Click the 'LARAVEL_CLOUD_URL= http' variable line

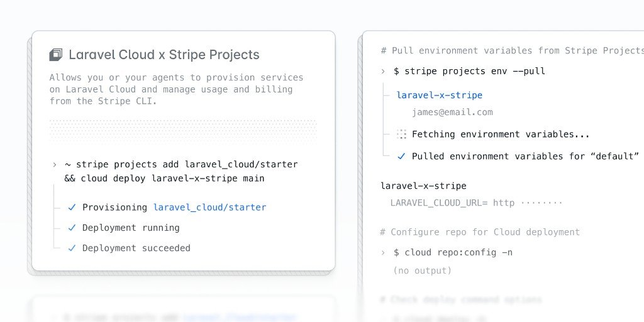477,203
